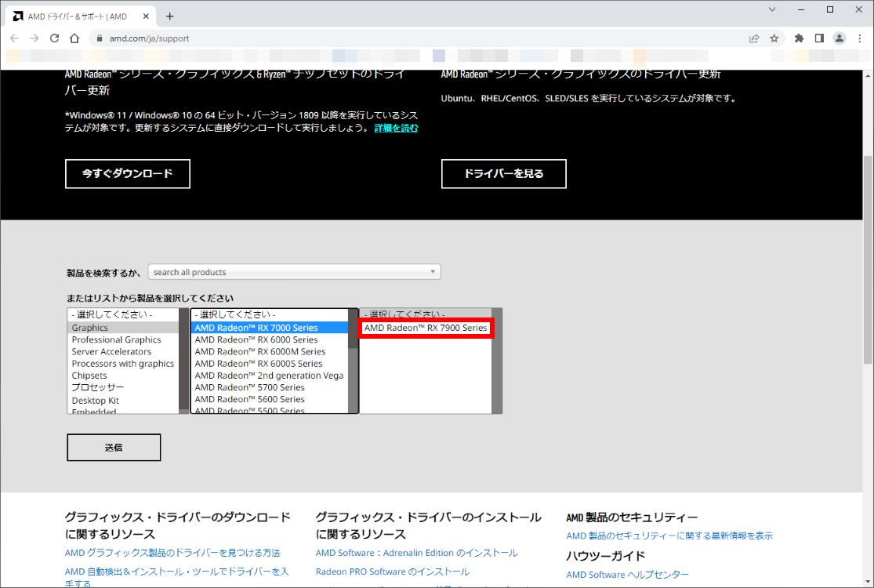Click the series list's scrollbar
874x588 pixels.
tap(353, 361)
